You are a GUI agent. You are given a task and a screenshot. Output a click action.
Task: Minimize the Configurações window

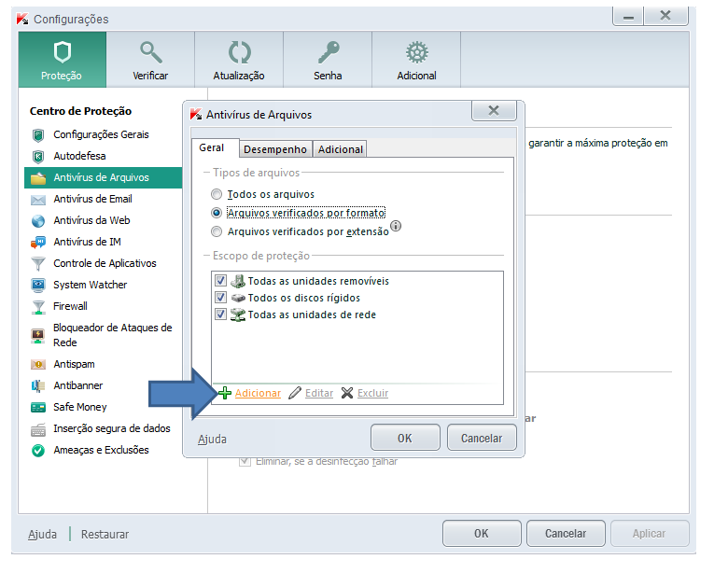tap(629, 17)
